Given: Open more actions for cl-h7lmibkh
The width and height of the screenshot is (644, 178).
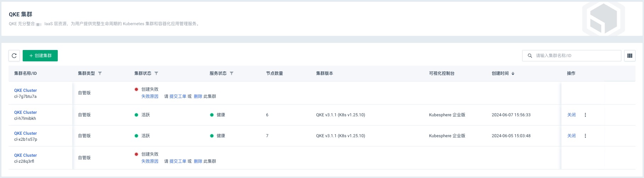Looking at the screenshot, I should point(585,115).
